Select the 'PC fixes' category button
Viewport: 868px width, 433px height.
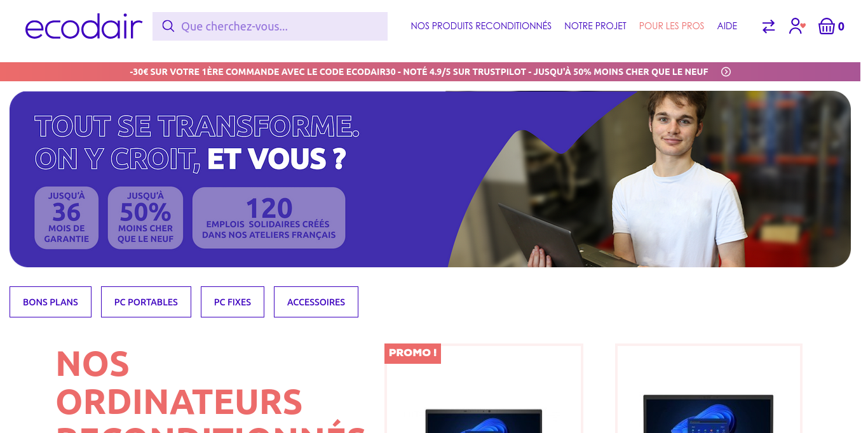tap(233, 302)
